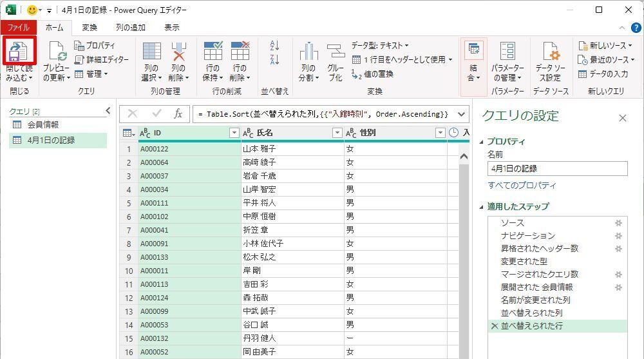Image resolution: width=644 pixels, height=359 pixels.
Task: Sort ascending with the A-Z icon
Action: pyautogui.click(x=274, y=45)
